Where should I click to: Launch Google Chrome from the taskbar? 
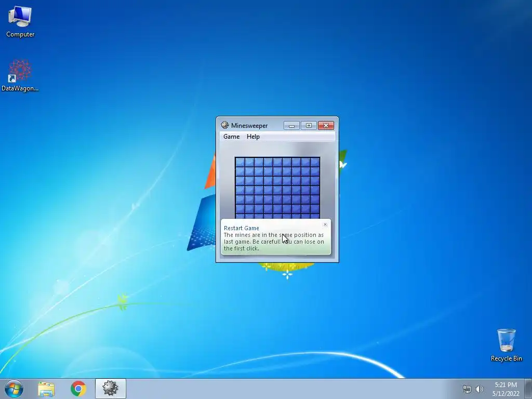[78, 389]
